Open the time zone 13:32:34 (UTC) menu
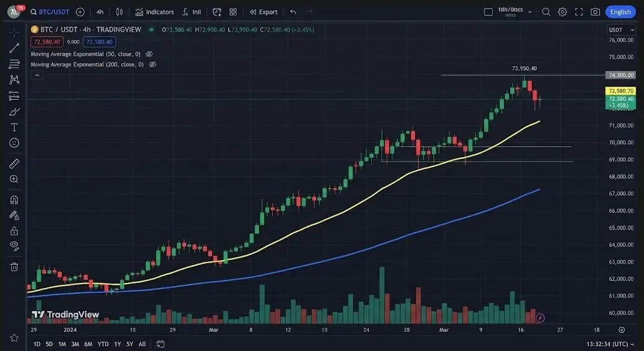Viewport: 644px width, 351px height. [610, 344]
